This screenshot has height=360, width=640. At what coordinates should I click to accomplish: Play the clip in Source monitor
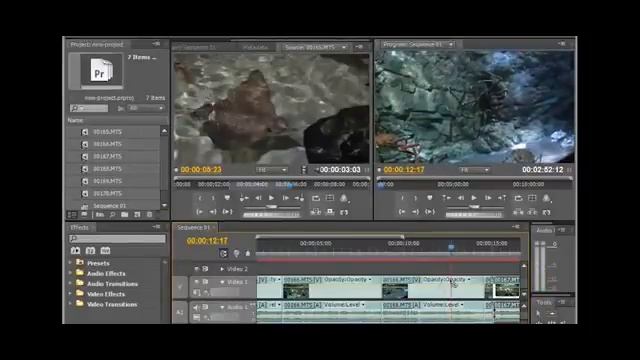[x=271, y=198]
